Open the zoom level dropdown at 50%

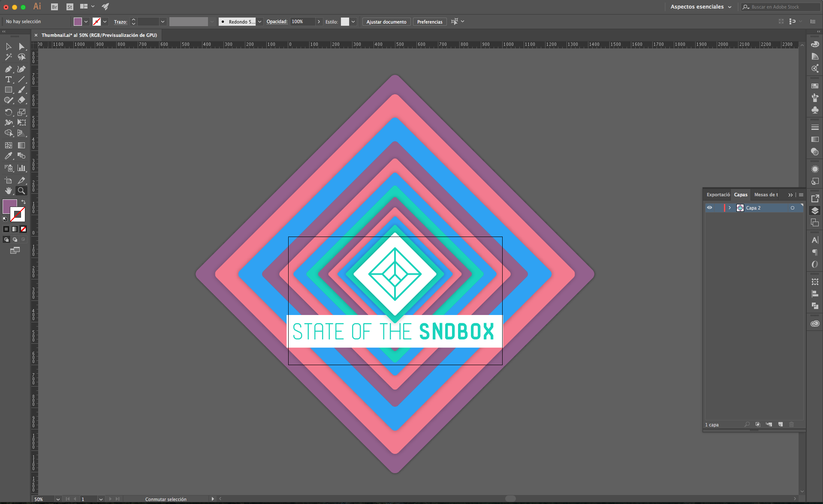(58, 499)
